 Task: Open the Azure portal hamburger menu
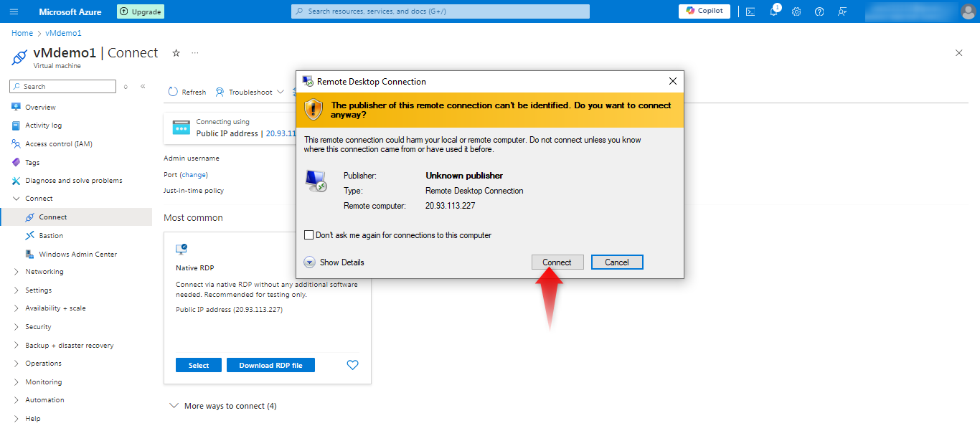pos(14,11)
